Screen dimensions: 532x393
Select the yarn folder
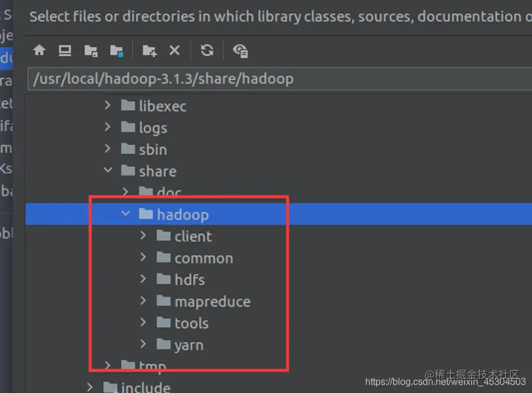click(x=180, y=345)
